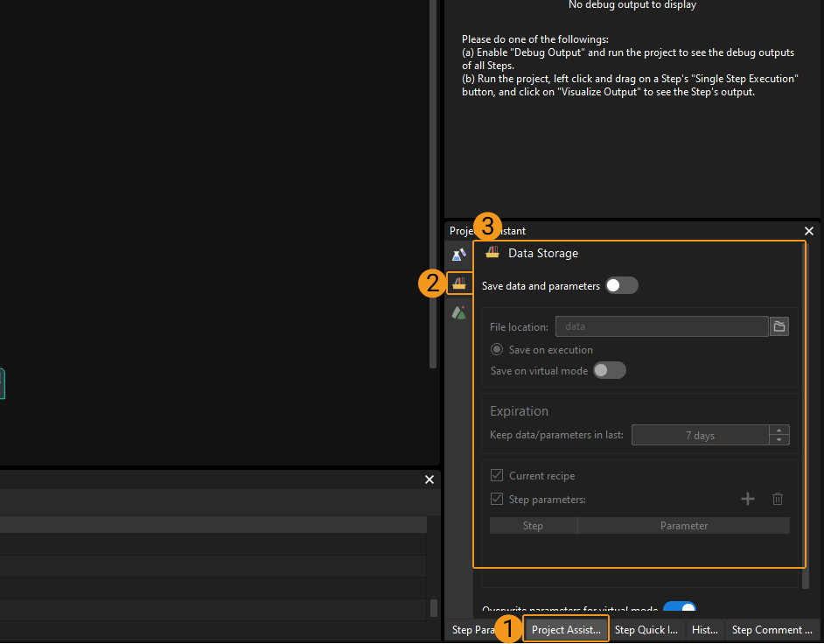Click the 'No debug output to display' text

point(632,5)
